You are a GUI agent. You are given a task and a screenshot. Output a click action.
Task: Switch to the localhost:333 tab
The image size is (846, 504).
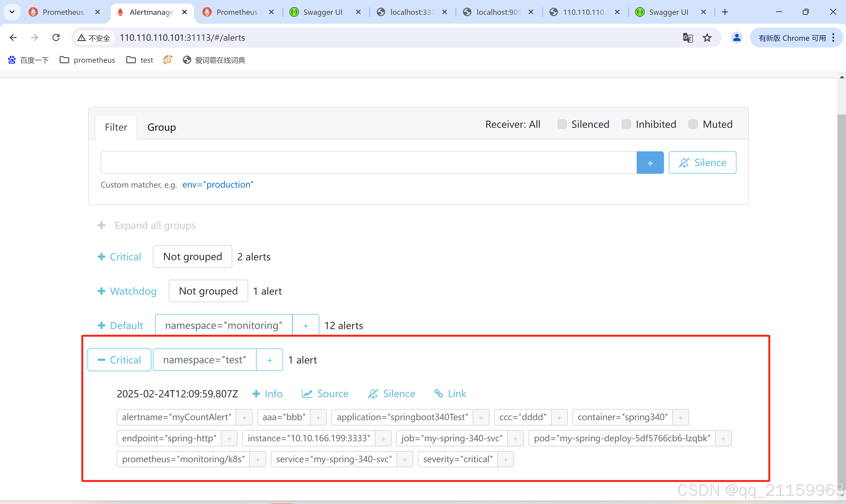click(412, 12)
